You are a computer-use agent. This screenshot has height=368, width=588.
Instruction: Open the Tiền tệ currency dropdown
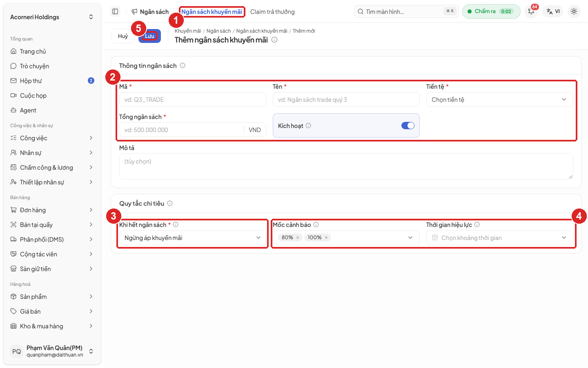[x=500, y=99]
